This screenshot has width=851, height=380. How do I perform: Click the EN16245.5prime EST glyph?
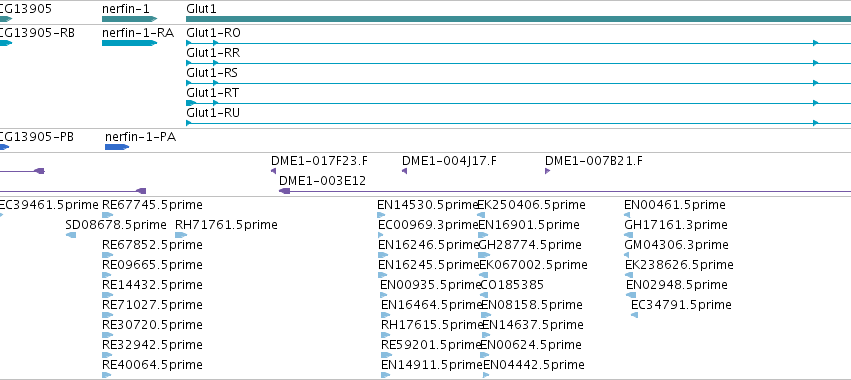[383, 275]
